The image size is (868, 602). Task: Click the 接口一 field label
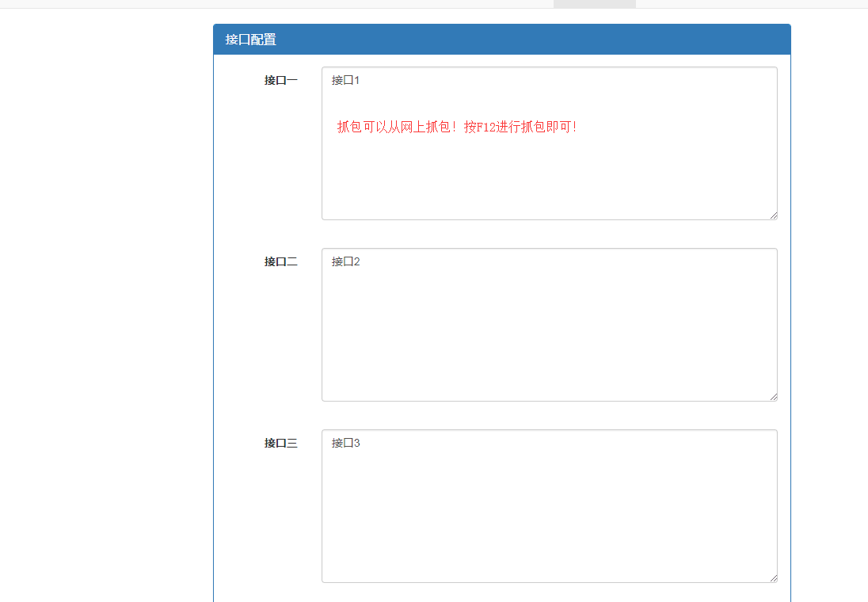[x=280, y=80]
